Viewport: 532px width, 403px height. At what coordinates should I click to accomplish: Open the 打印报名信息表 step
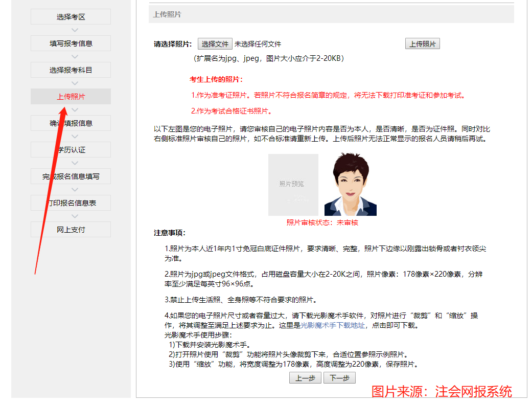pyautogui.click(x=70, y=203)
